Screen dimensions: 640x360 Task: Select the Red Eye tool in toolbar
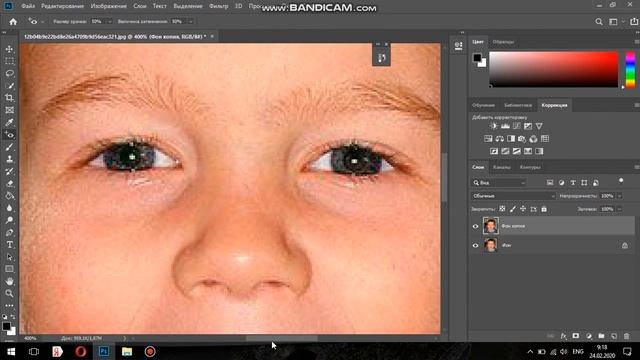point(9,135)
